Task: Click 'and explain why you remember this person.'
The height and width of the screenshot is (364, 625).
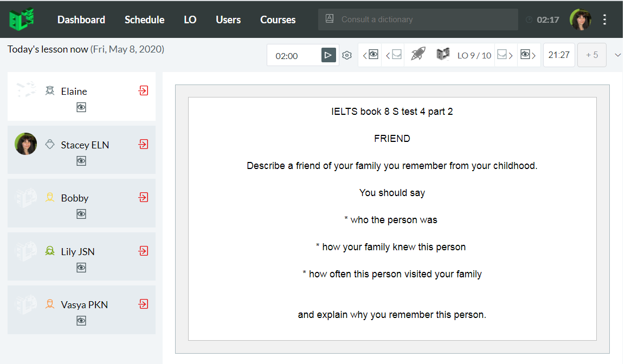Action: (392, 315)
